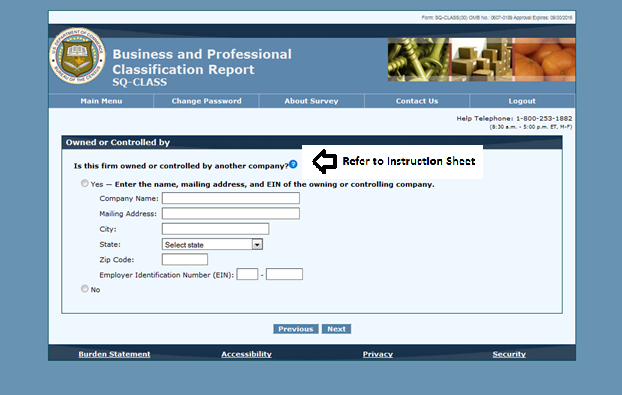Select the No radio button

pyautogui.click(x=84, y=289)
